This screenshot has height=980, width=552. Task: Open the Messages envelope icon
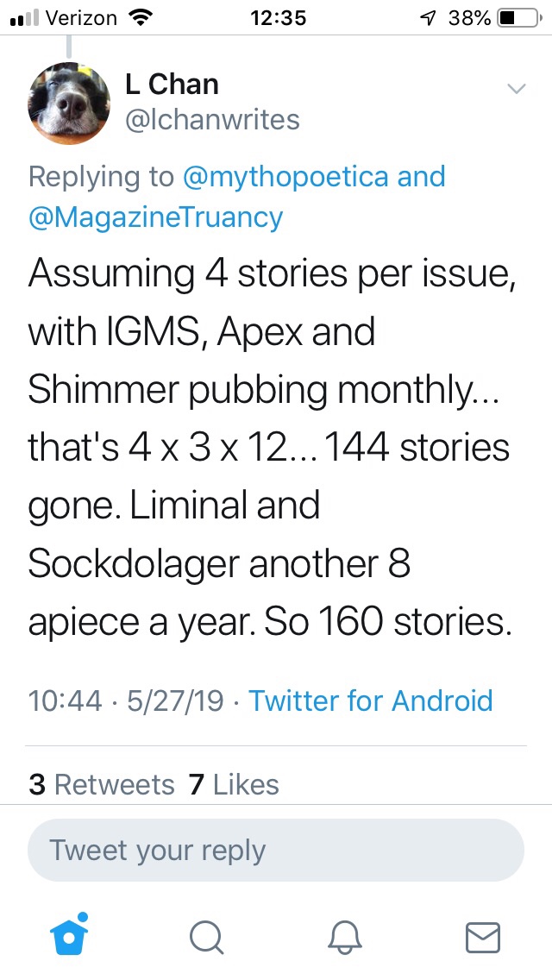[482, 937]
